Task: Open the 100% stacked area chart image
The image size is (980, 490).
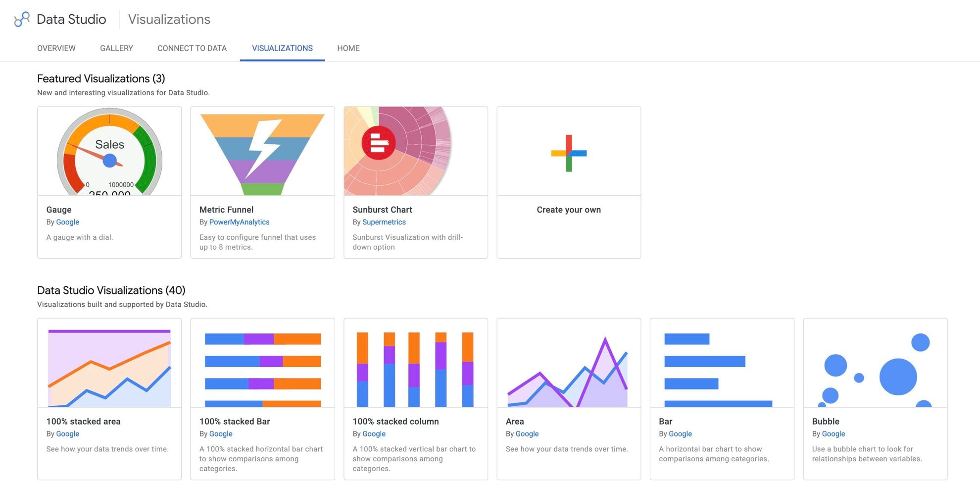Action: 109,363
